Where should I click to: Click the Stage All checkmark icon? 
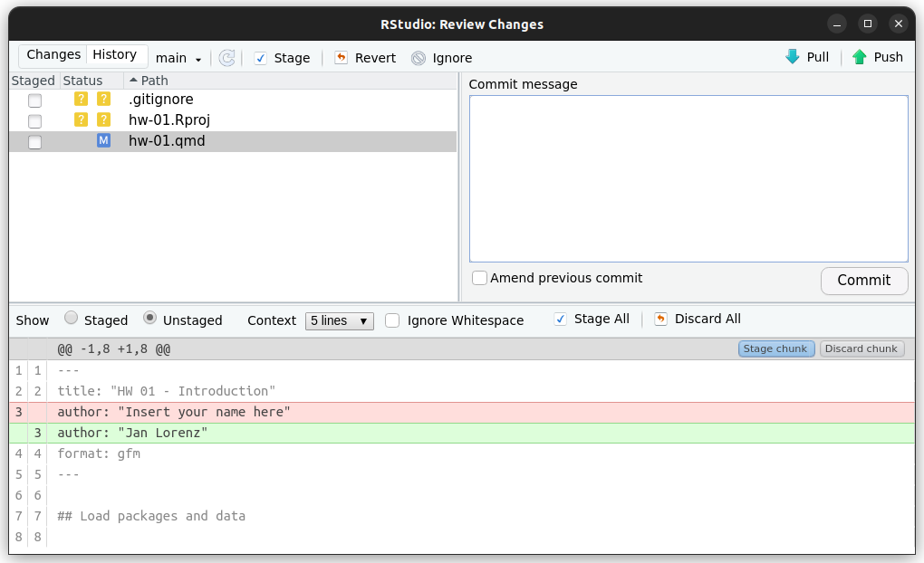561,319
